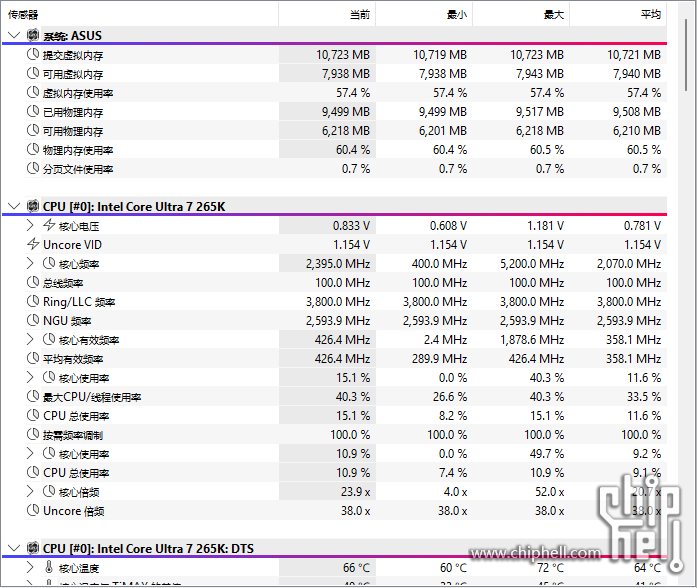Click the clock icon beside 已用物理内存
This screenshot has width=697, height=588.
pyautogui.click(x=33, y=111)
